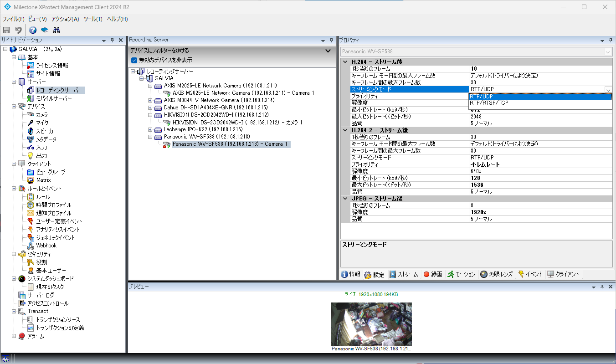Open 基本ユーザー under セキュリティ
Screen dimensions: 616x364
tap(51, 271)
